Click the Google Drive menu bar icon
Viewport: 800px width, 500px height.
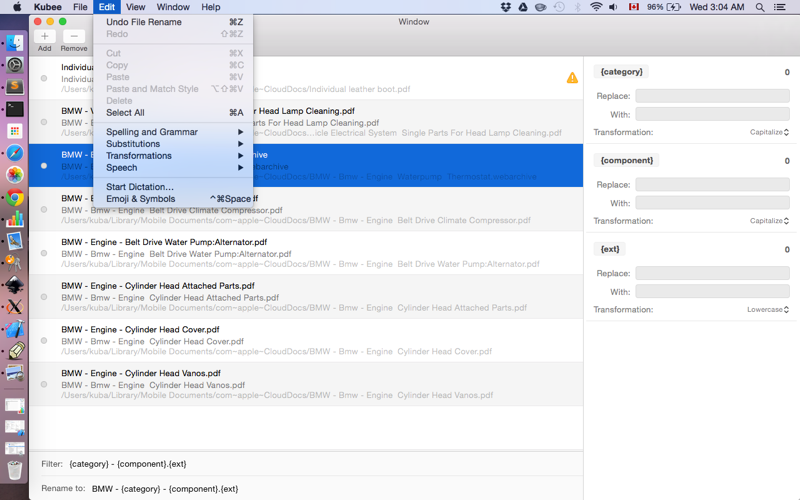click(523, 7)
